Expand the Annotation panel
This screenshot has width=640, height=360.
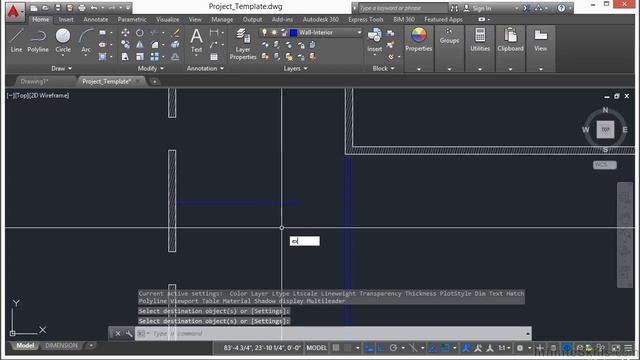tap(205, 68)
